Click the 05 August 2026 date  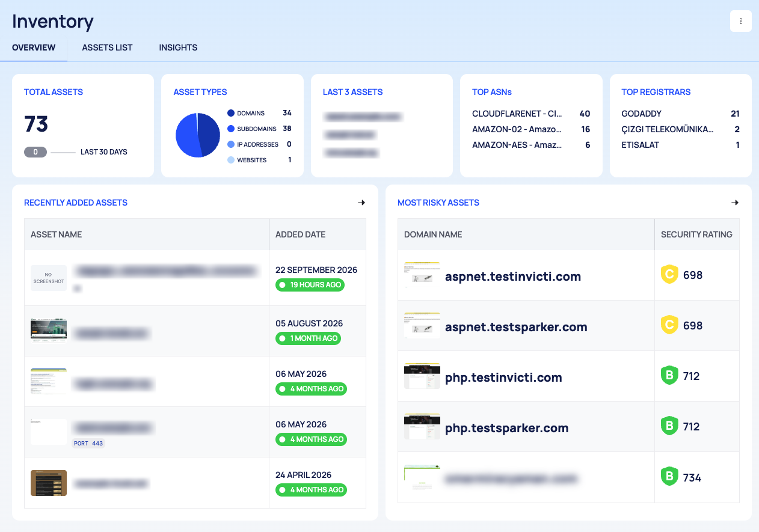tap(309, 323)
